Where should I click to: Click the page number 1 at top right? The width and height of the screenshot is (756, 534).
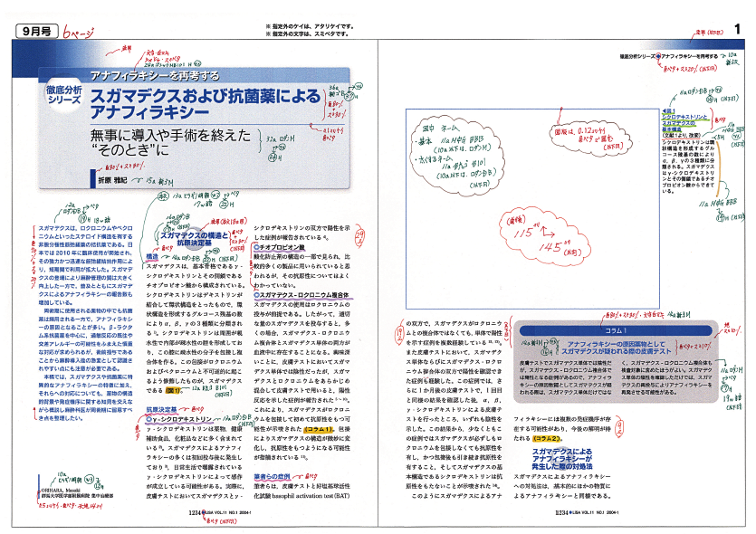(737, 30)
